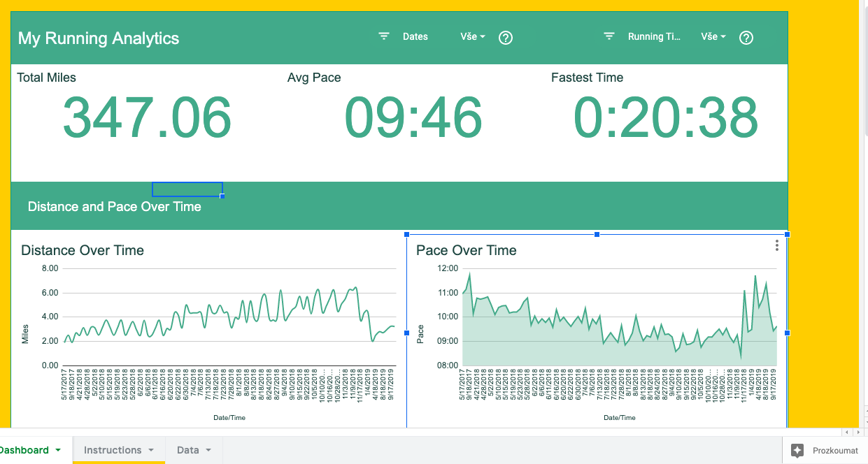Screen dimensions: 868x464
Task: Click Date/Time label under Pace chart
Action: tap(620, 418)
